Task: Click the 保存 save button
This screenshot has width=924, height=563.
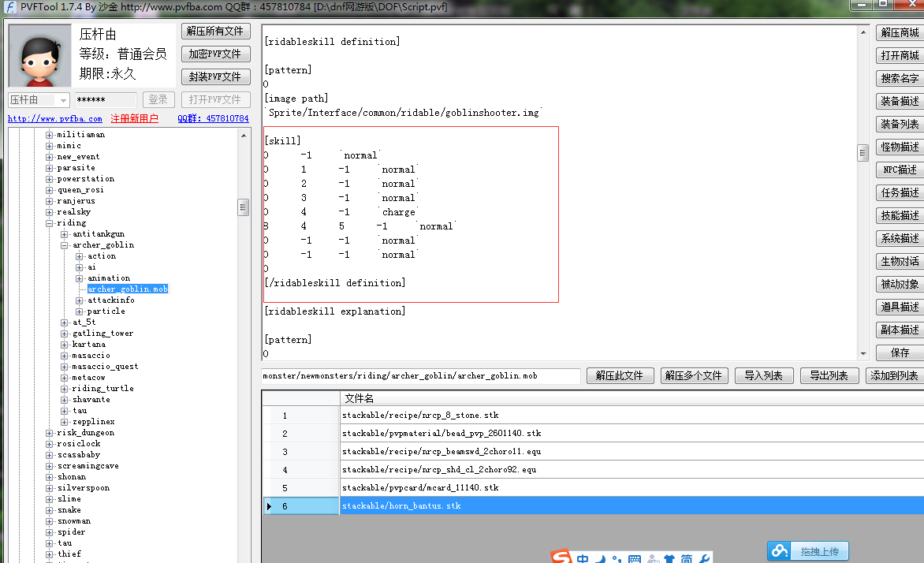Action: pyautogui.click(x=900, y=352)
